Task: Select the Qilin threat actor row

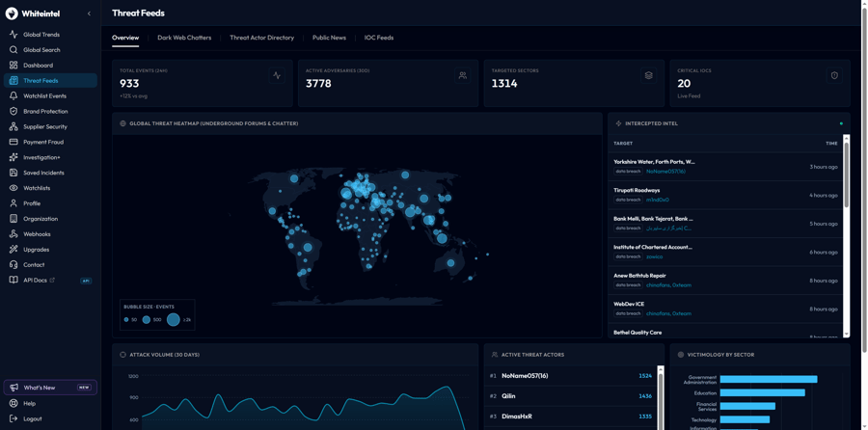Action: 570,396
